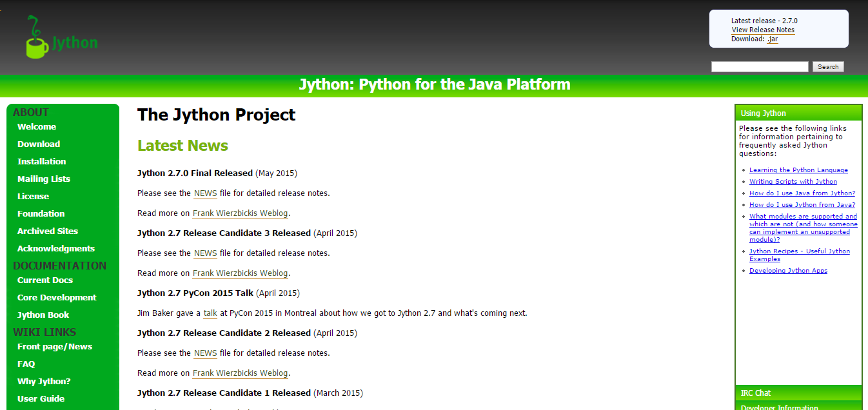Switch to the Core Development section
868x410 pixels.
coord(56,297)
